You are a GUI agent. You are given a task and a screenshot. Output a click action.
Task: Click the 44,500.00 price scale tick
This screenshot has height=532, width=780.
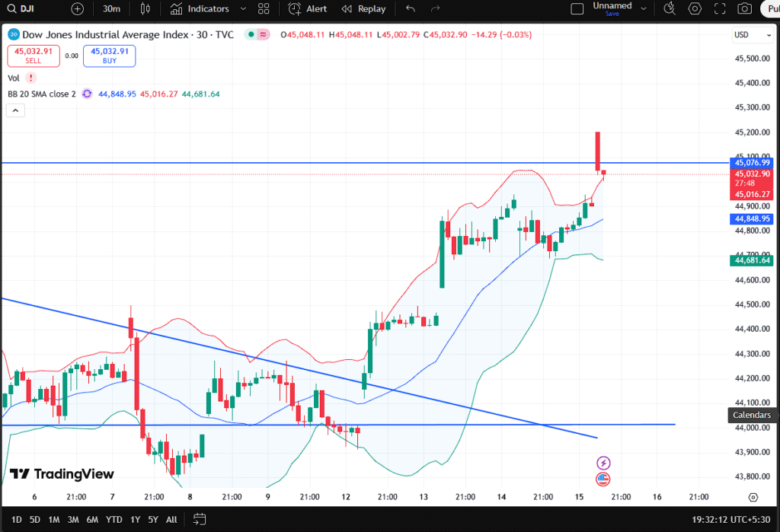coord(752,304)
